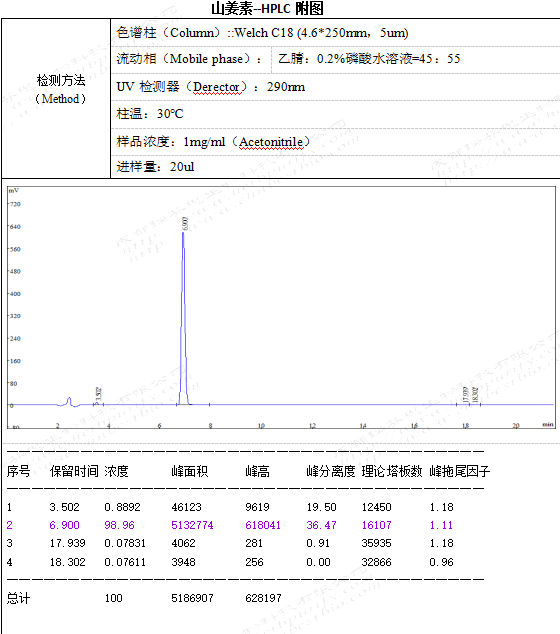This screenshot has width=560, height=634.
Task: Click the Mobile phase cell
Action: pos(190,59)
